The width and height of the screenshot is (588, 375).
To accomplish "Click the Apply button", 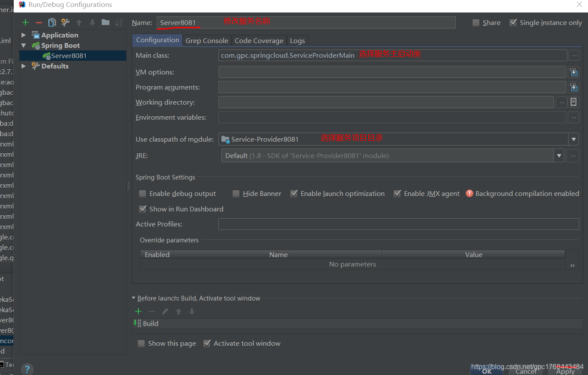I will [565, 371].
